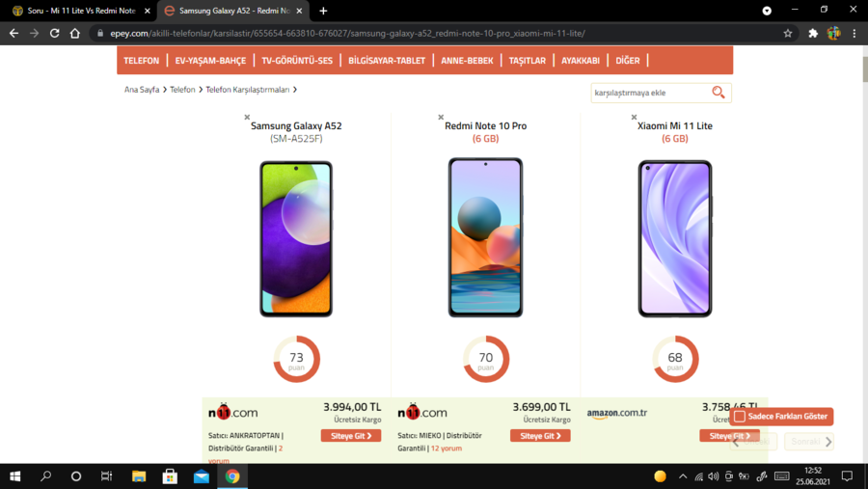The width and height of the screenshot is (868, 489).
Task: Go to the browser home page icon
Action: coord(74,33)
